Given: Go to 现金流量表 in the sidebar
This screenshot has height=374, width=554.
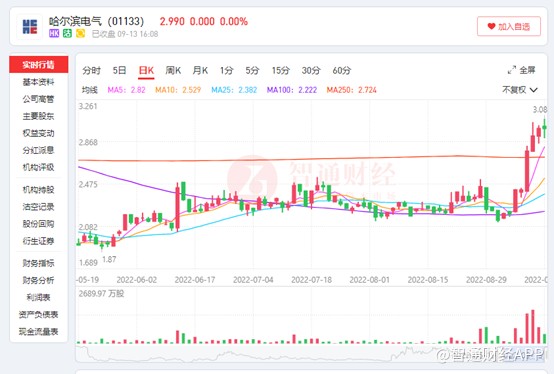Looking at the screenshot, I should coord(38,331).
